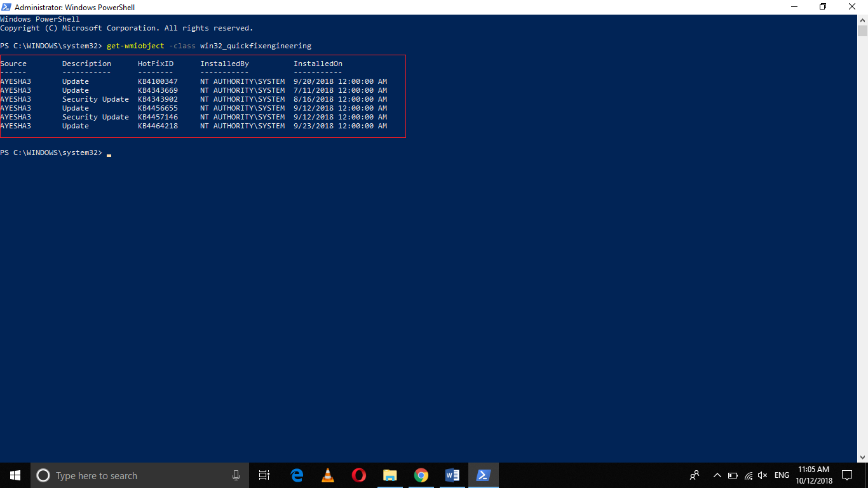Viewport: 868px width, 488px height.
Task: Click the PowerShell title bar icon menu
Action: coord(6,7)
